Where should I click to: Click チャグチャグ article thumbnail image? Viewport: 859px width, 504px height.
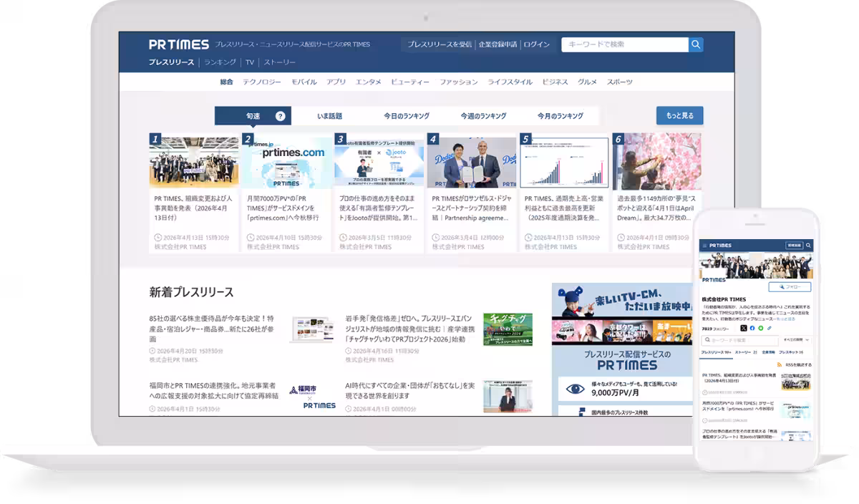click(x=508, y=329)
